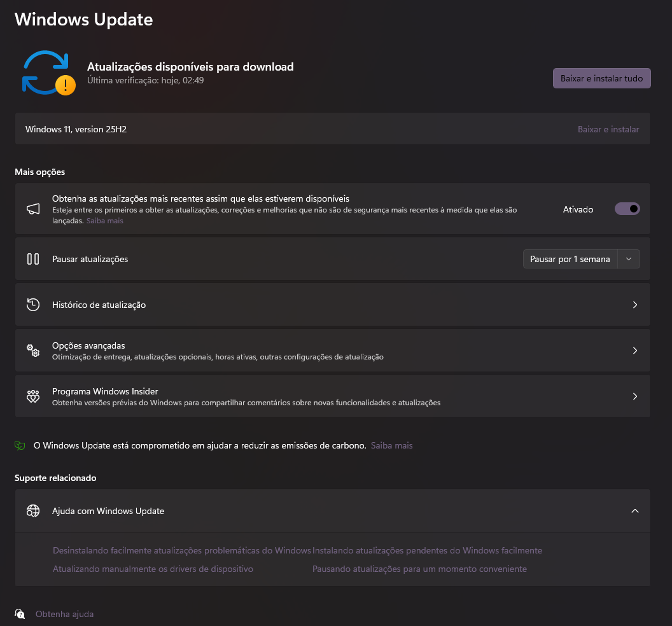Collapse the Ajuda com Windows Update section

[635, 511]
